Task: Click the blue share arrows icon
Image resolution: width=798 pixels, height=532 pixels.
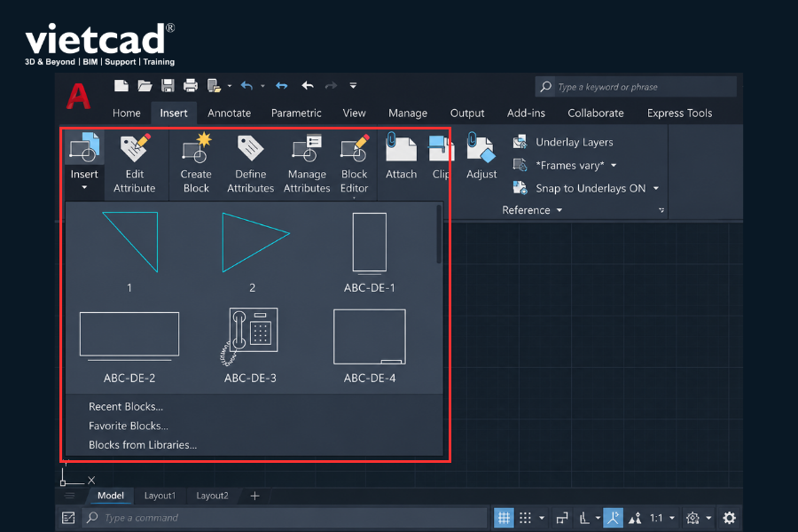Action: click(281, 86)
